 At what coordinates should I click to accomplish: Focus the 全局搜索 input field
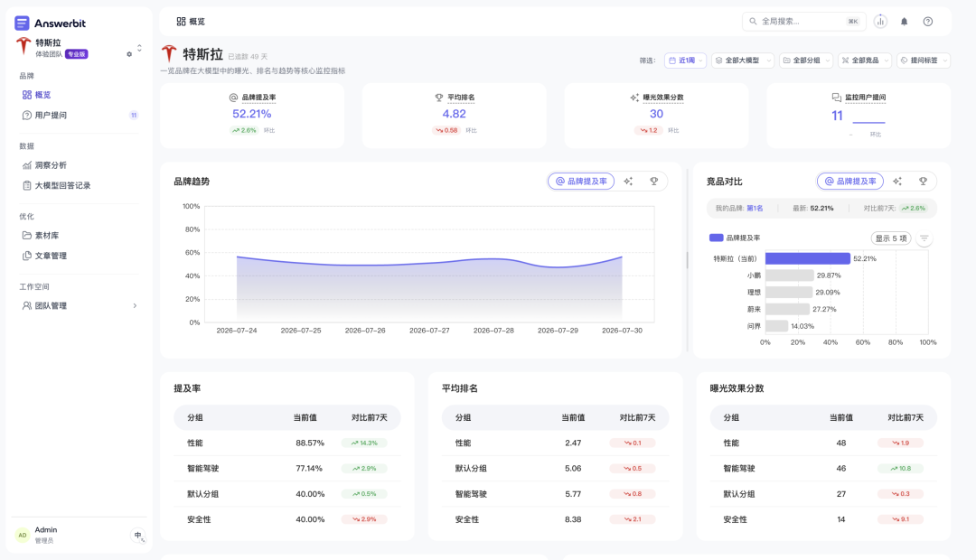point(804,21)
